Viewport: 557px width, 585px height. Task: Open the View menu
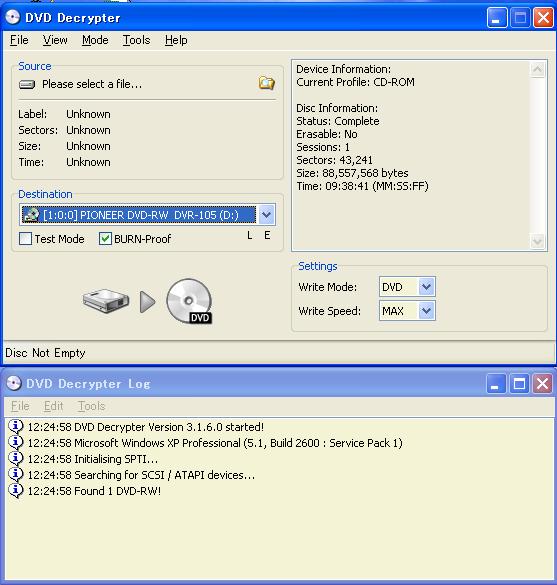55,40
